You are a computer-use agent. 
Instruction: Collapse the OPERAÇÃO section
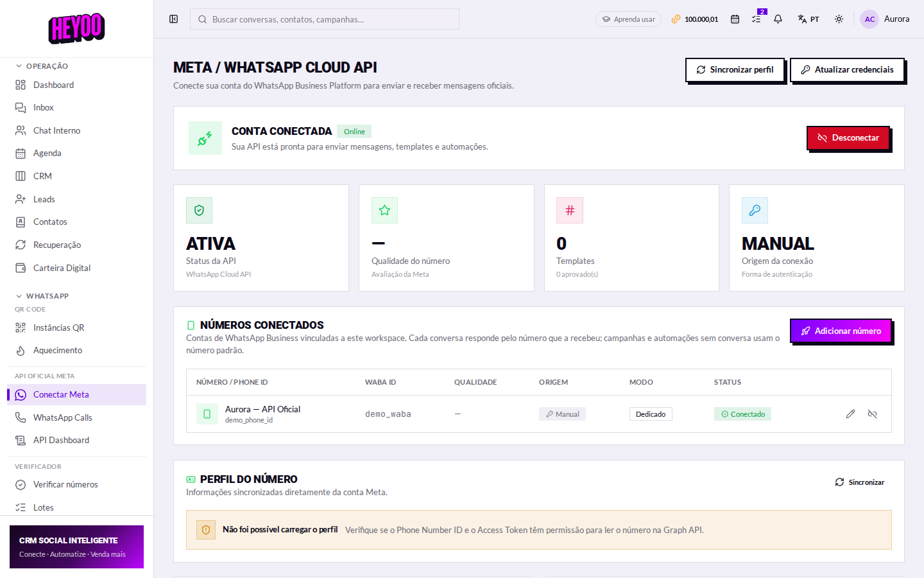point(42,66)
